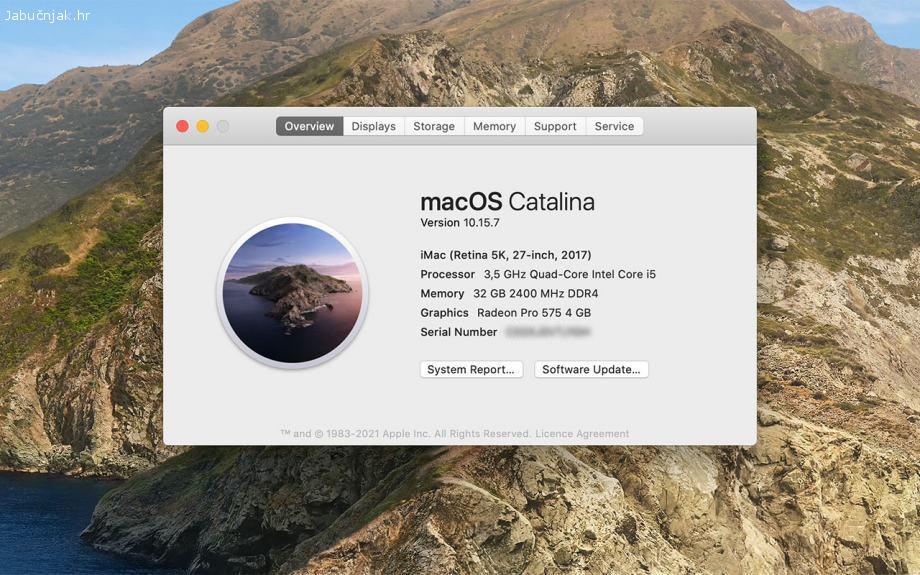The image size is (920, 575).
Task: Open the Licence Agreement link
Action: (582, 434)
